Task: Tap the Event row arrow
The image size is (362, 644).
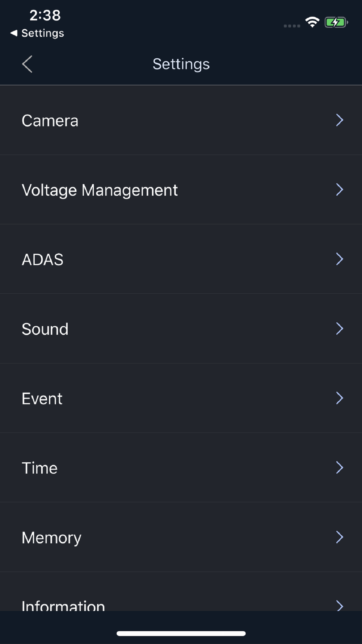Action: (339, 398)
